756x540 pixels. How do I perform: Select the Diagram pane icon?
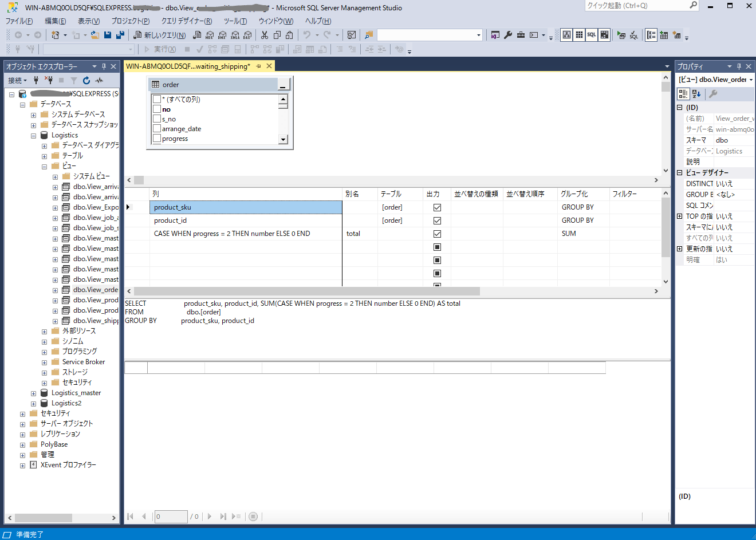[x=566, y=35]
